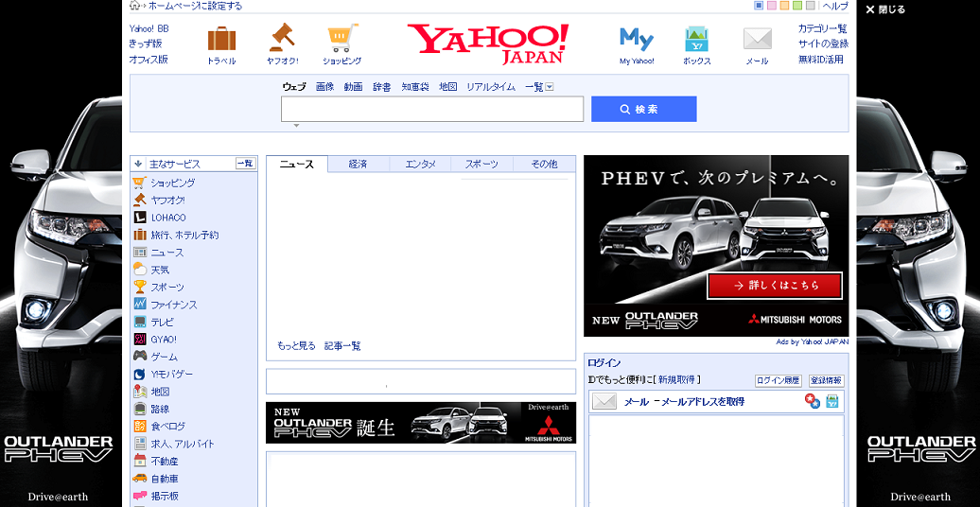
Task: Click the Y!モバゲー icon in services list
Action: (x=139, y=374)
